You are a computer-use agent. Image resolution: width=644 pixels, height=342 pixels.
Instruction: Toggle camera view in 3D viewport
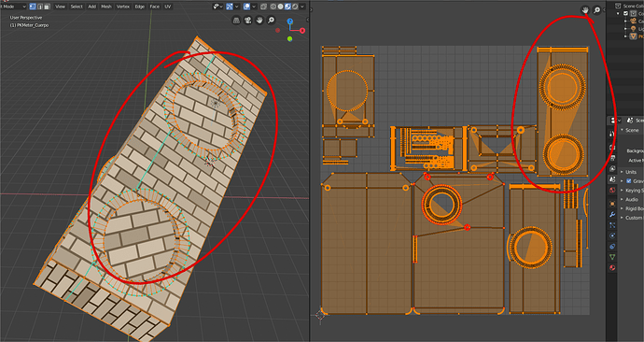pos(247,21)
